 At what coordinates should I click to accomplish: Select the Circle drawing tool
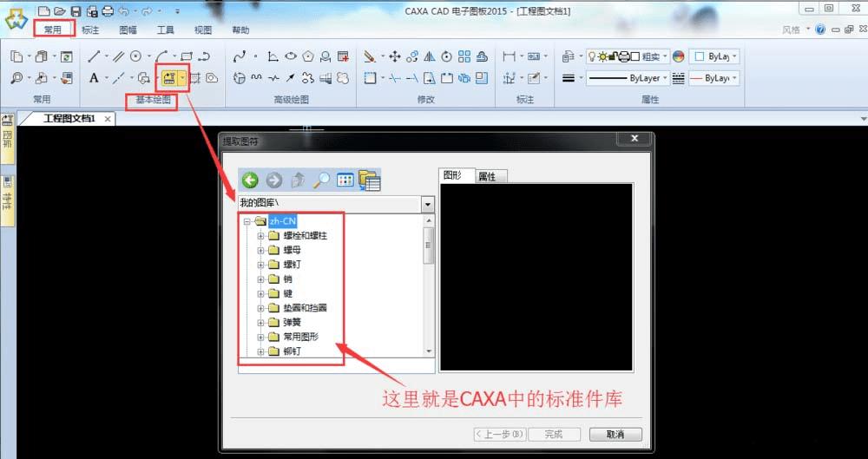click(x=135, y=56)
